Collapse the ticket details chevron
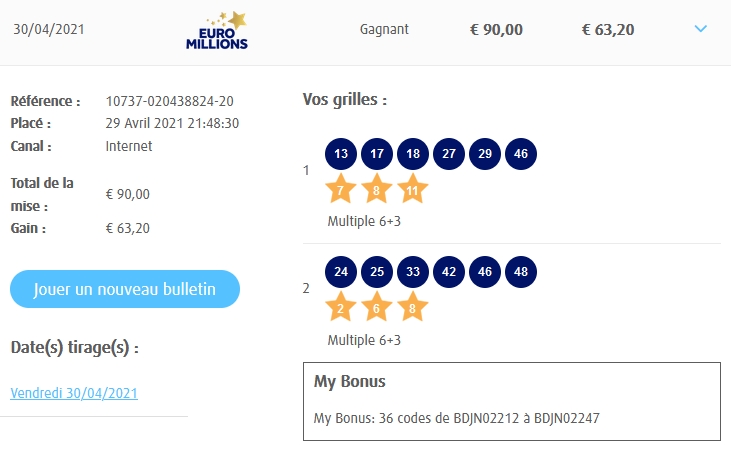731x452 pixels. (x=700, y=29)
